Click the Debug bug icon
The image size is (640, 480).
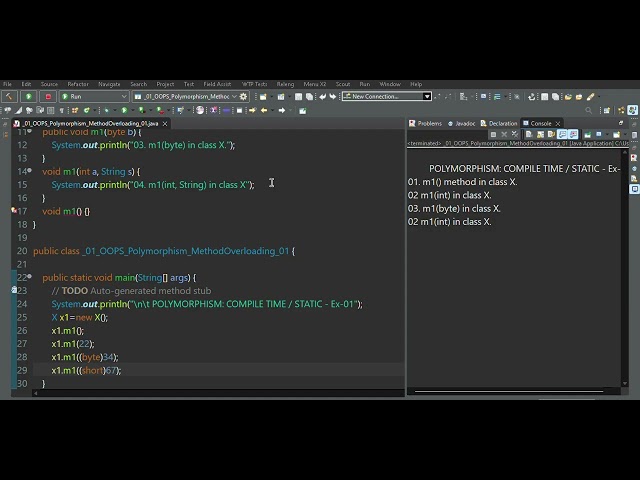coord(106,110)
